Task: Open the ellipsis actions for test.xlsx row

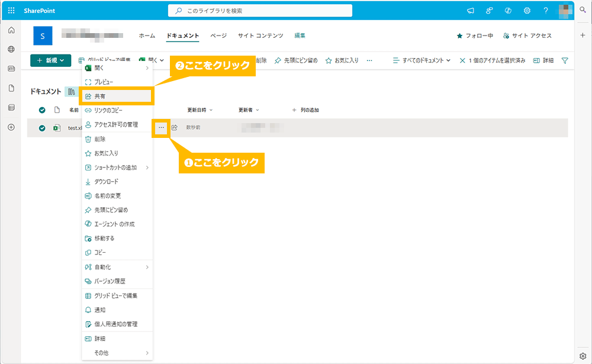Action: coord(161,128)
